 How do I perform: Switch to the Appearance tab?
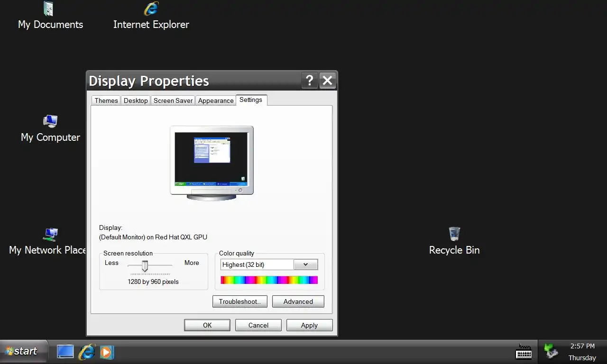coord(216,100)
